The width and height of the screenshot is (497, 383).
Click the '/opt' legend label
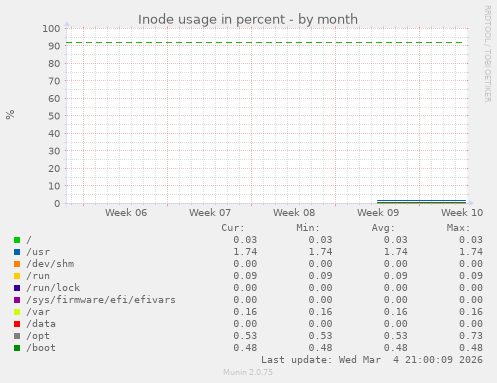coord(38,336)
